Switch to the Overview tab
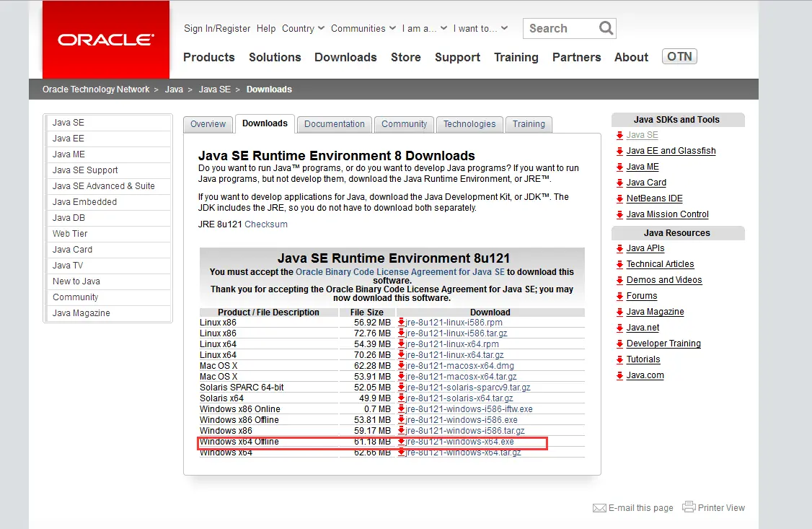812x529 pixels. pyautogui.click(x=208, y=124)
